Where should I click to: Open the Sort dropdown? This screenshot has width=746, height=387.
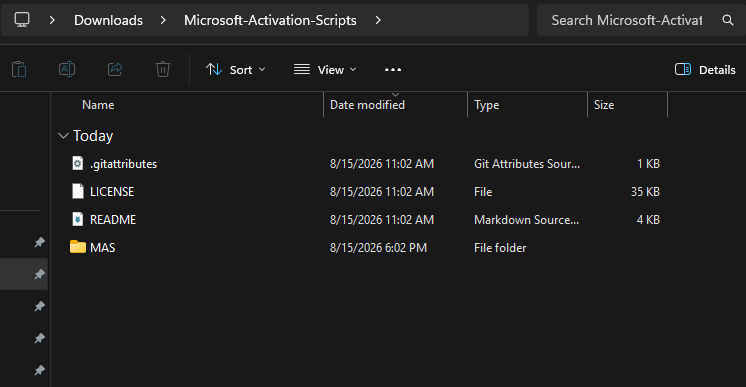pos(236,69)
